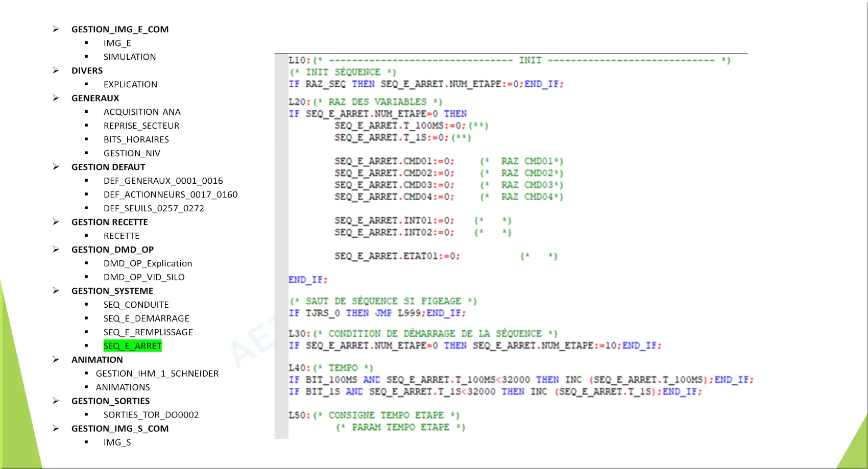The height and width of the screenshot is (469, 868).
Task: Open GESTION_IHM_1_SCHNEIDER item
Action: pos(157,374)
